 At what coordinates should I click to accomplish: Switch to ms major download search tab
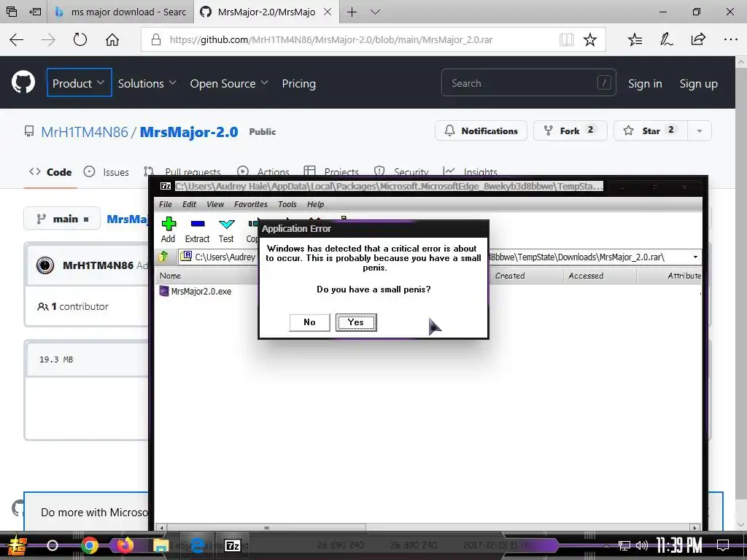(120, 12)
